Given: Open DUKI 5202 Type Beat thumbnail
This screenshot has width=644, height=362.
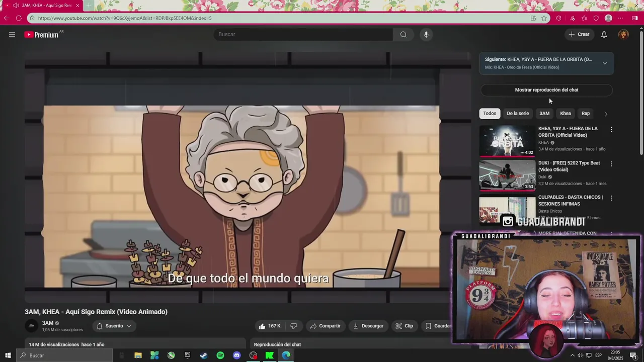Looking at the screenshot, I should 507,175.
